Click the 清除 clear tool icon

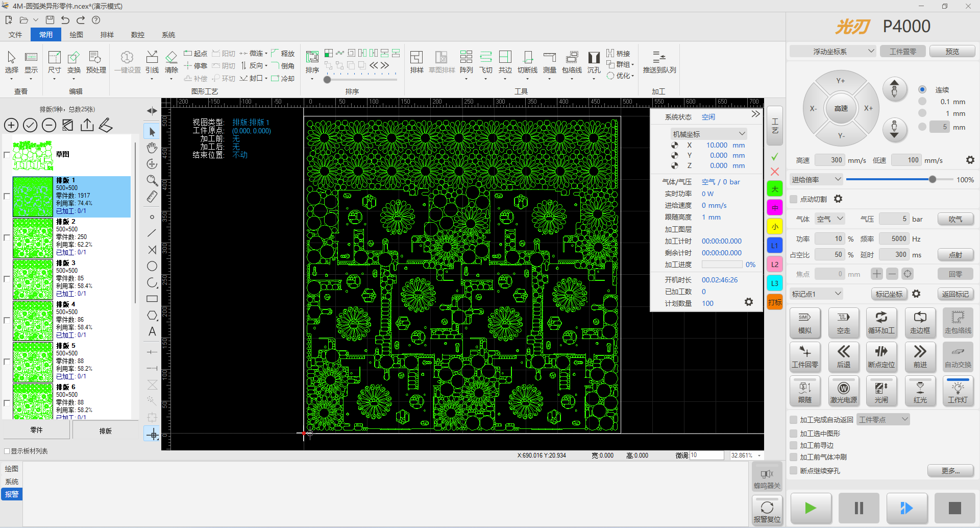171,62
